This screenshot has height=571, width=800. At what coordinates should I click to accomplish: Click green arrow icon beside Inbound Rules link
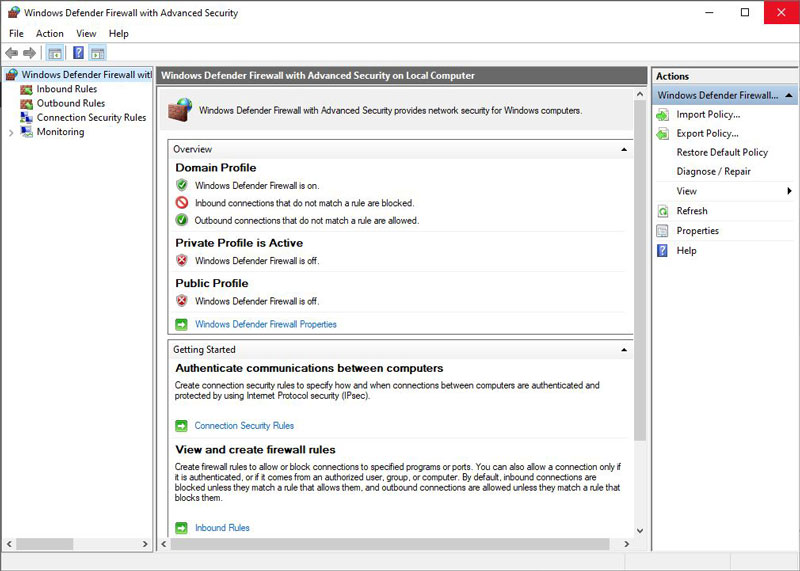(x=181, y=528)
